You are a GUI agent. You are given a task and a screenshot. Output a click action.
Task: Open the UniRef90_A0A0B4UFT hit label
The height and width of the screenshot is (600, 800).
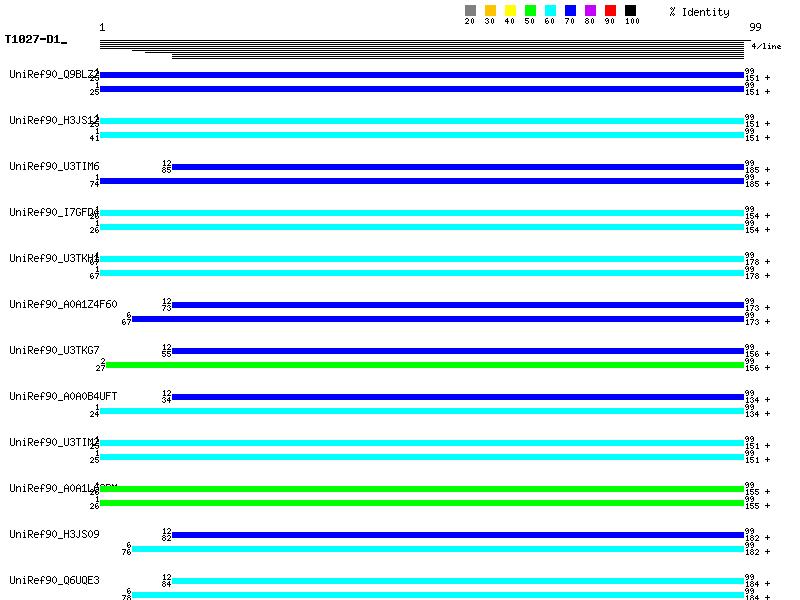[63, 396]
